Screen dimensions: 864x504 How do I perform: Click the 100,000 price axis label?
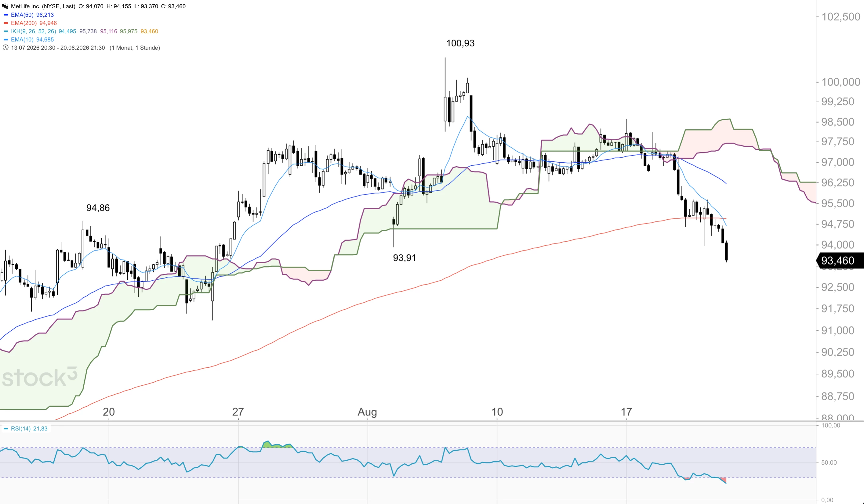click(841, 82)
